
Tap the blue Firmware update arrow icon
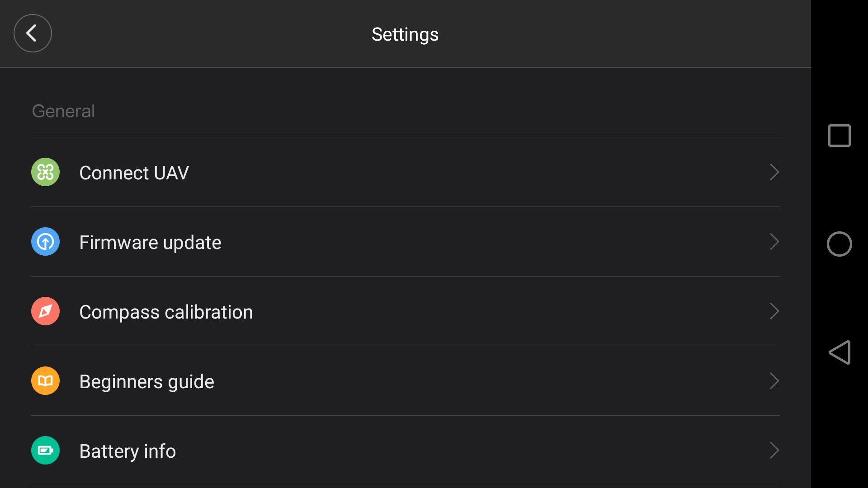(x=45, y=242)
